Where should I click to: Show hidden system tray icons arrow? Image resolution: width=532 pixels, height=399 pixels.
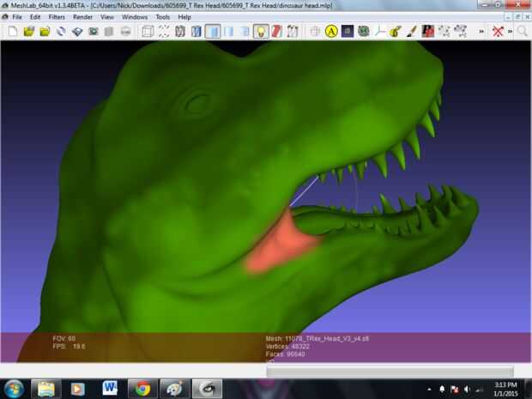[429, 390]
